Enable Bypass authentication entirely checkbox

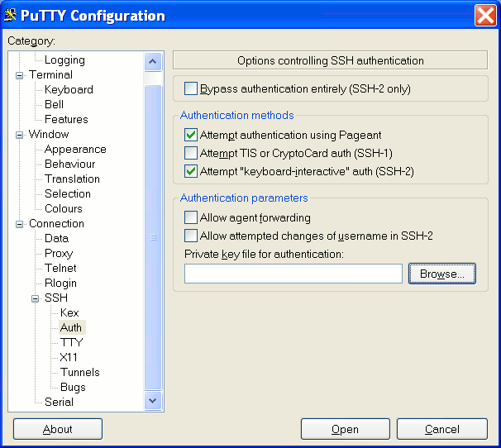191,88
